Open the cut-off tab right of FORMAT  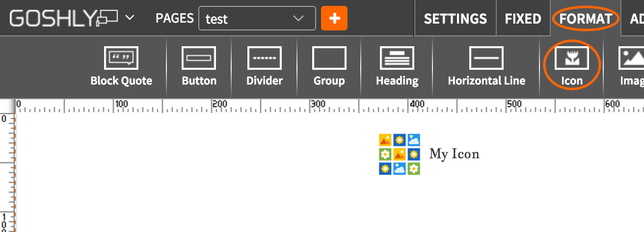(x=636, y=19)
